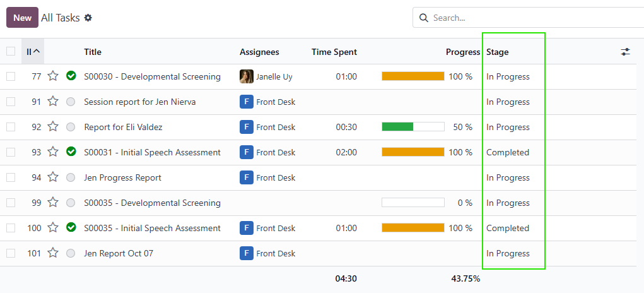Click the Front Desk avatar on task 101
Viewport: 644px width, 293px height.
[x=247, y=253]
